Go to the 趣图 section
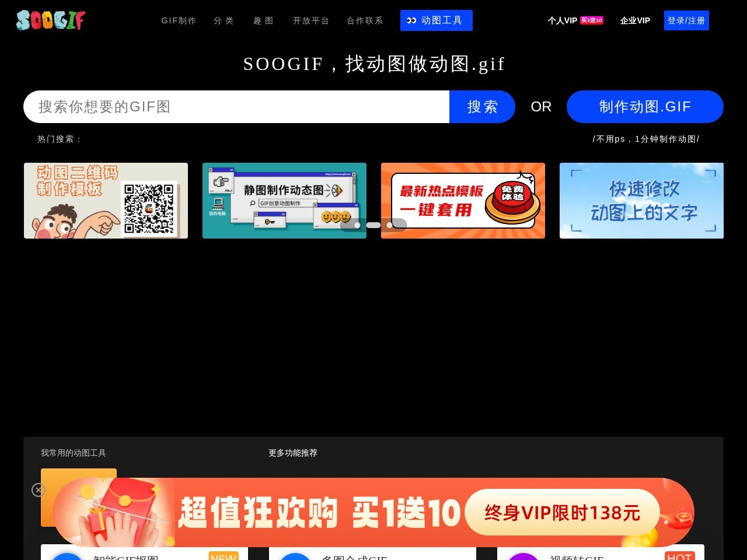 (x=263, y=20)
